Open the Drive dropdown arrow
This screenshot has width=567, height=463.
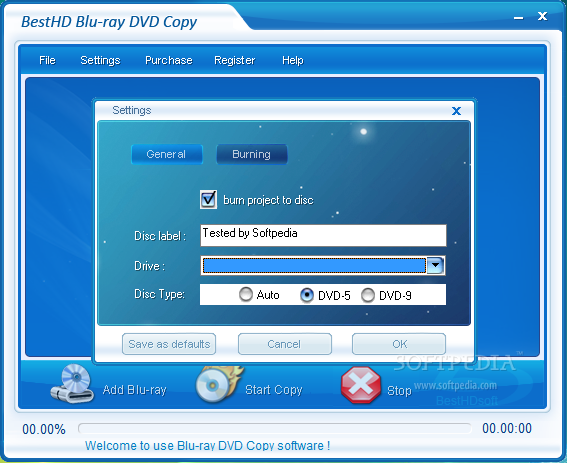tap(435, 266)
